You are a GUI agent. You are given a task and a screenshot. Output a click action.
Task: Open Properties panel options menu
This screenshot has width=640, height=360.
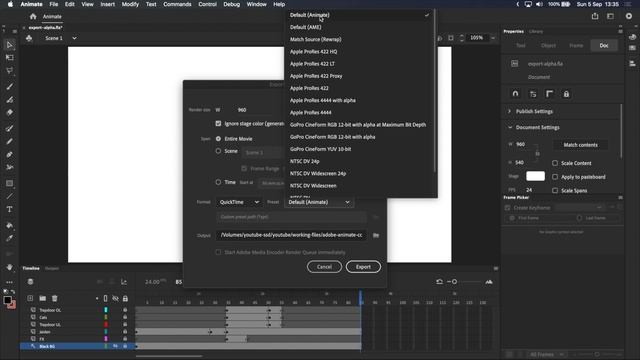[x=620, y=31]
